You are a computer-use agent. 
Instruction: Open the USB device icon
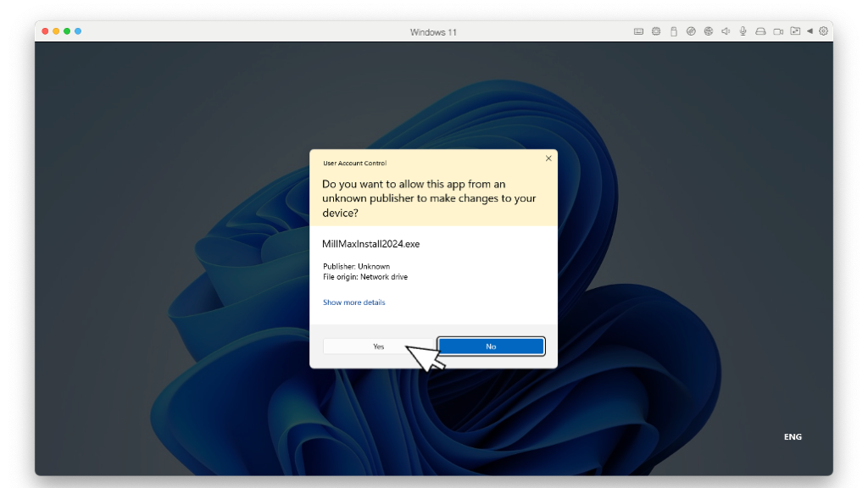pos(674,31)
